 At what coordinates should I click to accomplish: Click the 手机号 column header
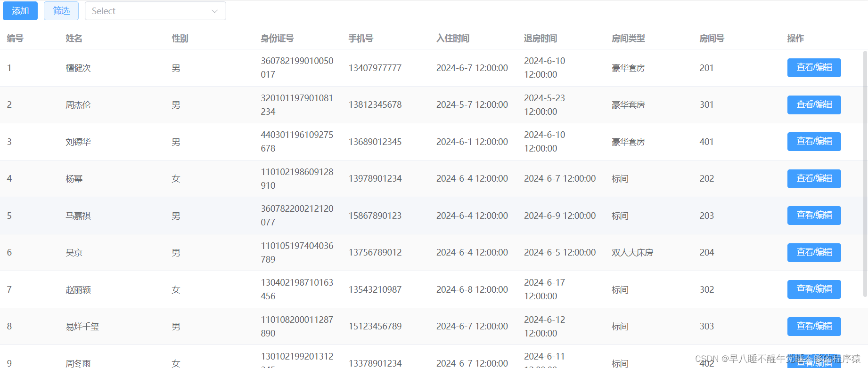361,39
